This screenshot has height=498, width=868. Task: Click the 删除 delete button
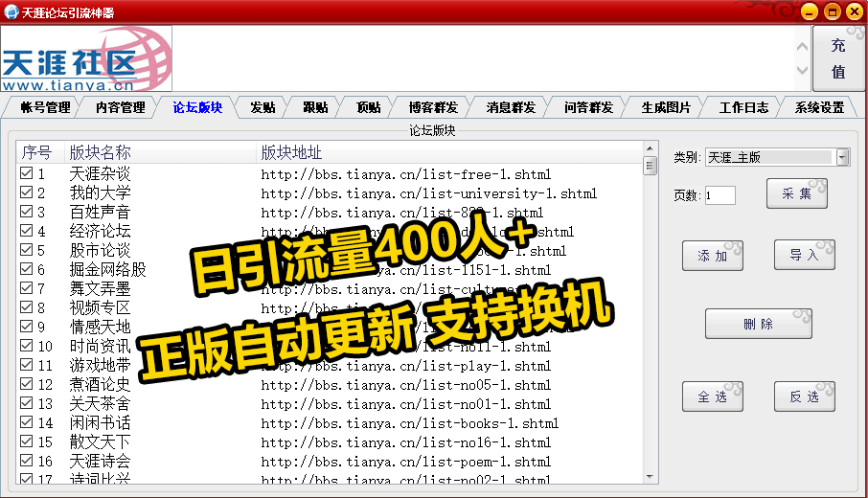[759, 324]
